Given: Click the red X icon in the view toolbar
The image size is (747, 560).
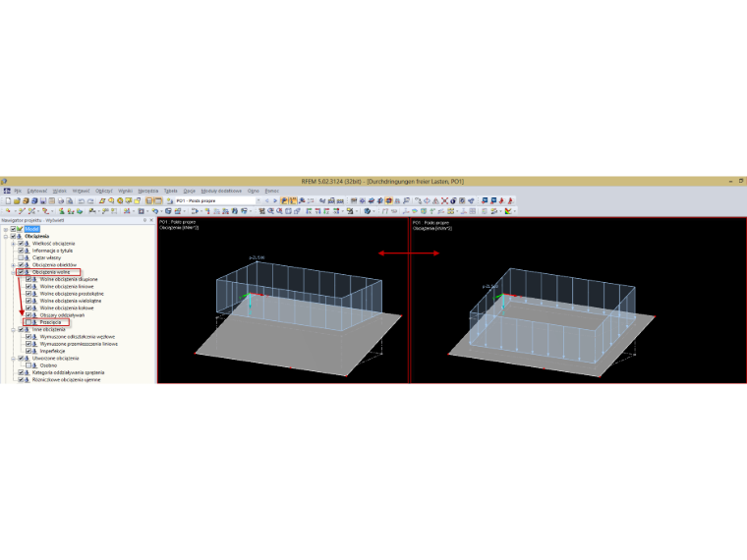Looking at the screenshot, I should pos(444,201).
